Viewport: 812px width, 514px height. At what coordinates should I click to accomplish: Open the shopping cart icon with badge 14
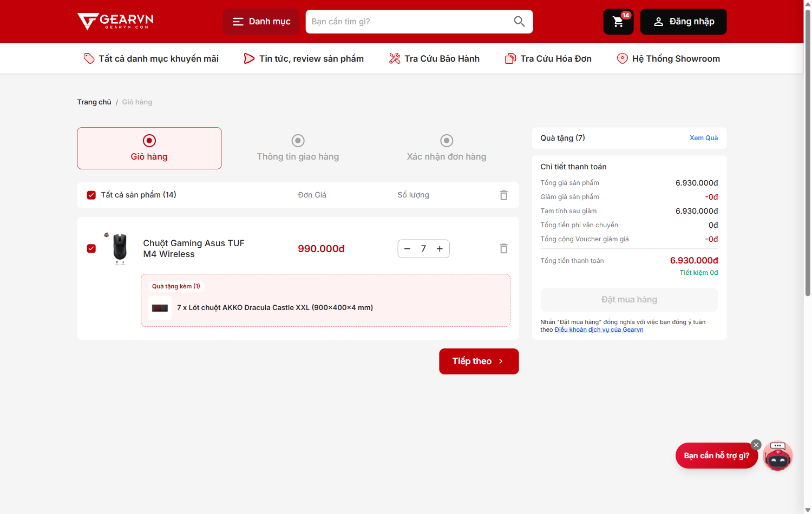click(618, 22)
